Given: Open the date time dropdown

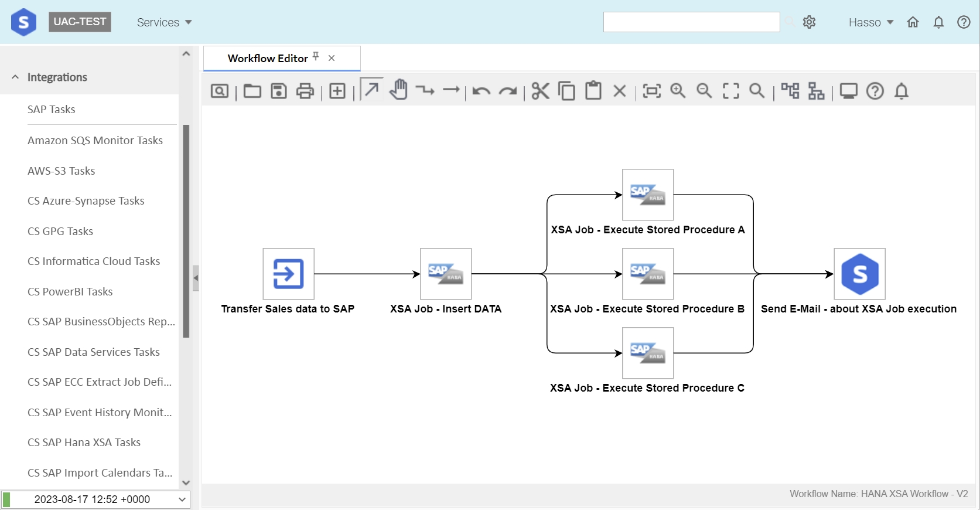Looking at the screenshot, I should click(182, 499).
